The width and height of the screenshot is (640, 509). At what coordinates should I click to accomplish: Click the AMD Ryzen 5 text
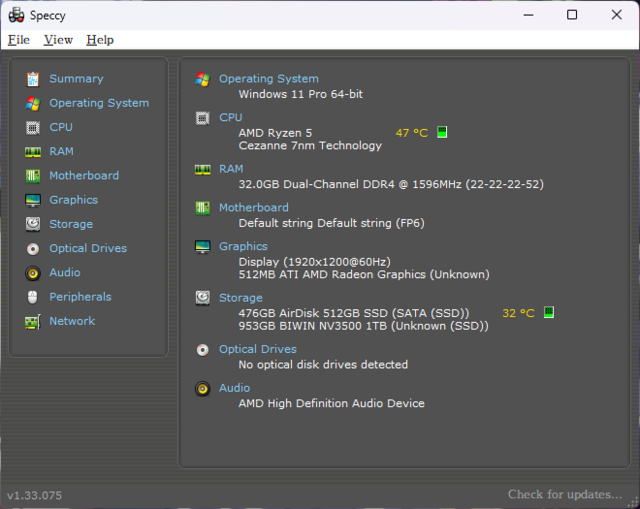(x=276, y=133)
